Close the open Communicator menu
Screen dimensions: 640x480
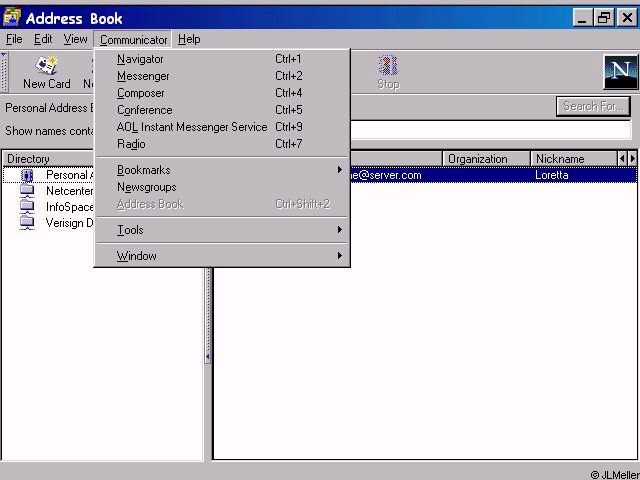click(x=133, y=40)
